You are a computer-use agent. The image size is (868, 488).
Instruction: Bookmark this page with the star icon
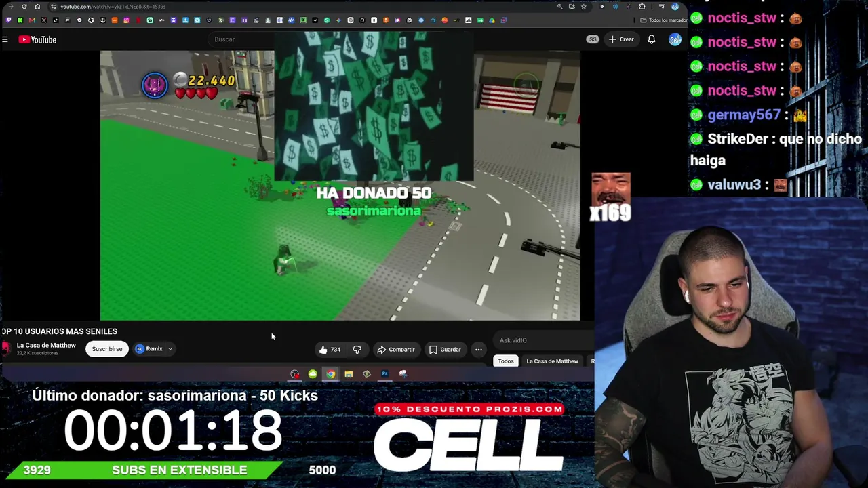(583, 7)
